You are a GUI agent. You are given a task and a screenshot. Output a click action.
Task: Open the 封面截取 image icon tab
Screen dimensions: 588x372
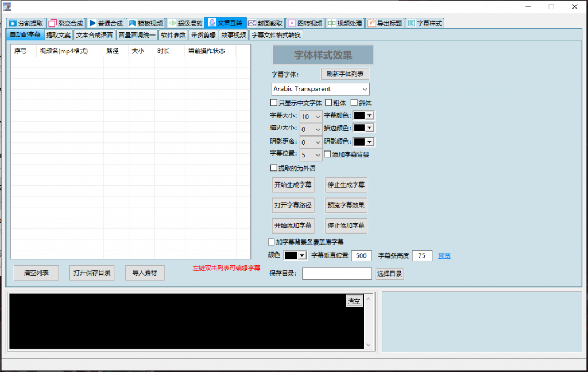click(x=252, y=24)
